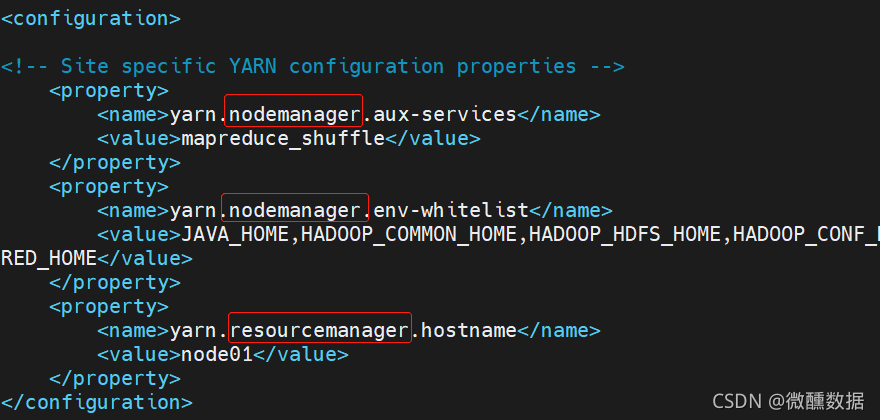Viewport: 880px width, 420px height.
Task: Click the closing name tag after hostname
Action: (x=558, y=331)
